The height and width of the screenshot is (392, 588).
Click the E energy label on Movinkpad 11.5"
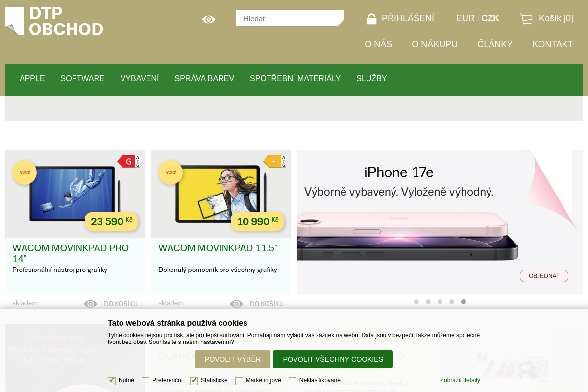(272, 161)
